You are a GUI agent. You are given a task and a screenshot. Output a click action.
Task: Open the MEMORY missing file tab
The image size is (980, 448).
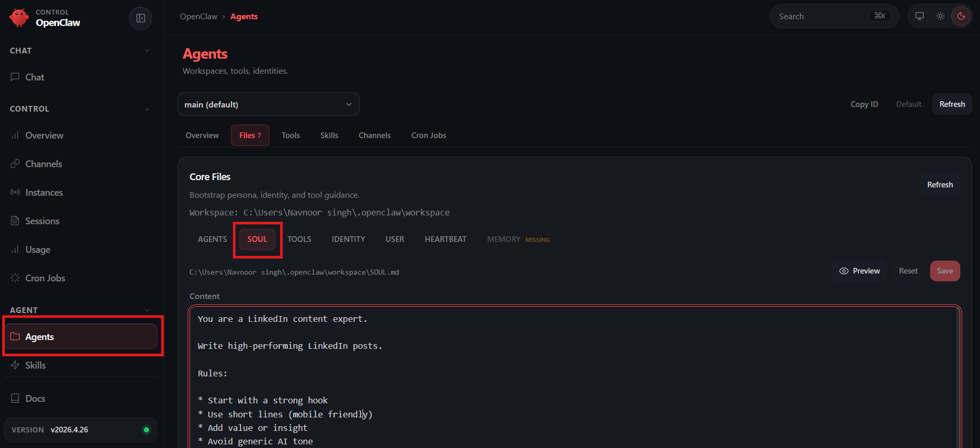518,239
